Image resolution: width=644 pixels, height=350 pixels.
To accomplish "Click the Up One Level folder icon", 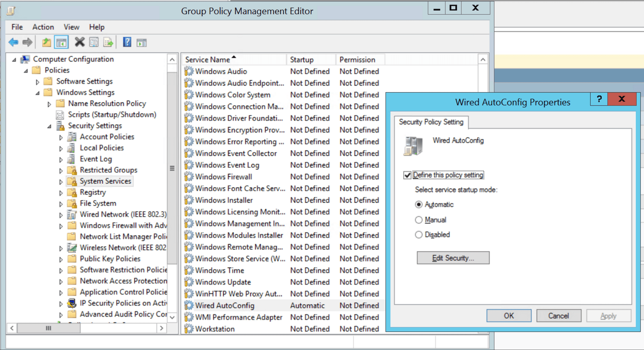I will tap(46, 42).
